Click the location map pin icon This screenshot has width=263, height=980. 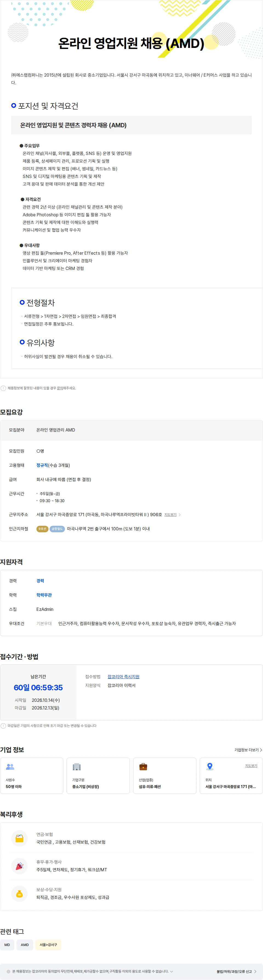[210, 767]
